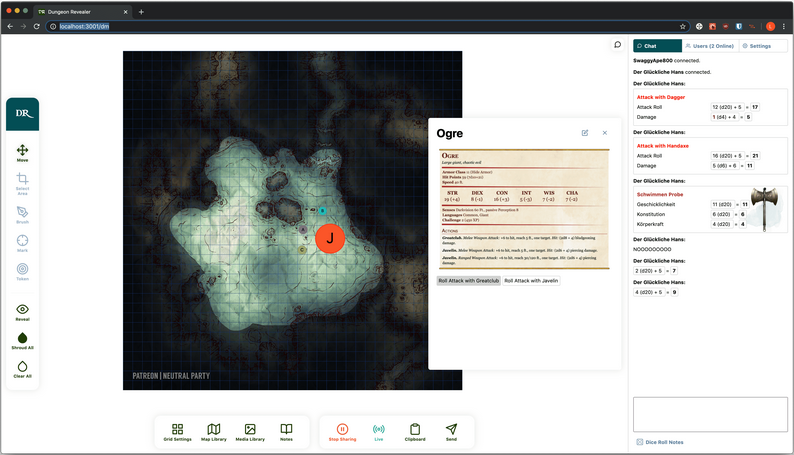Select the Brush tool
The width and height of the screenshot is (794, 455).
point(22,212)
